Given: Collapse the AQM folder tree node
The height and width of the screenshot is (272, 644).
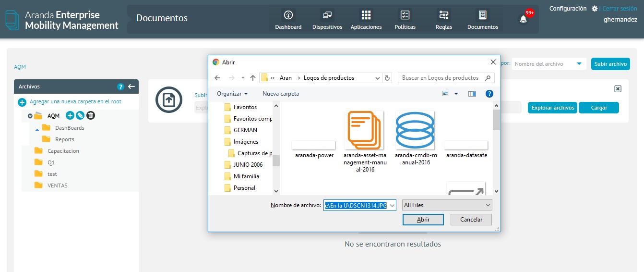Looking at the screenshot, I should (30, 116).
